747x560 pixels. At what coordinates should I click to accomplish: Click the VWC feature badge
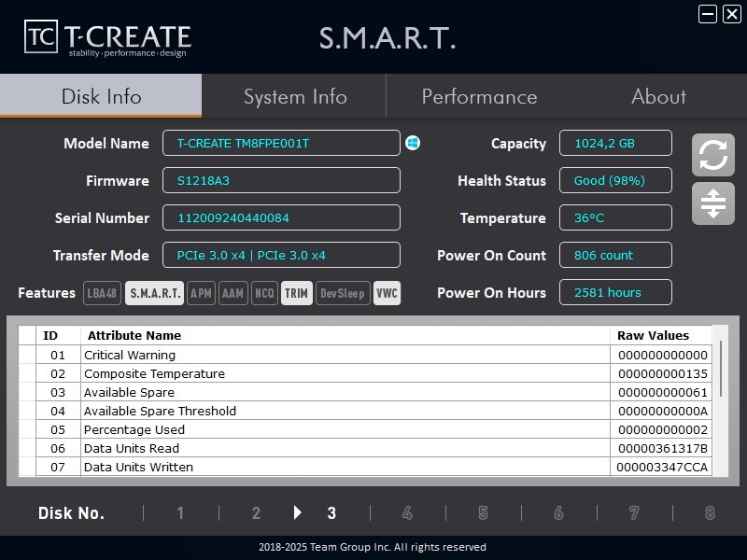click(x=387, y=293)
